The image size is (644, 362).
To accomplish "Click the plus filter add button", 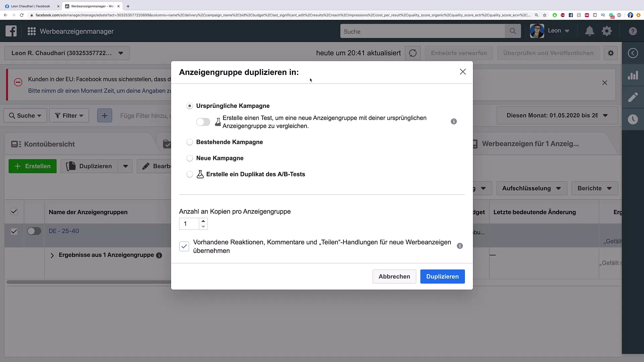I will tap(105, 116).
